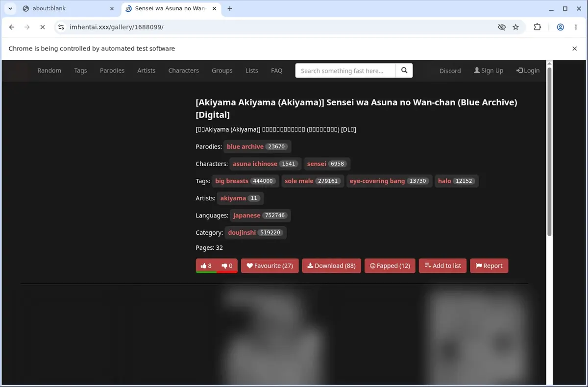Open the japanese language tag
Screen dimensions: 588x387
pos(260,215)
